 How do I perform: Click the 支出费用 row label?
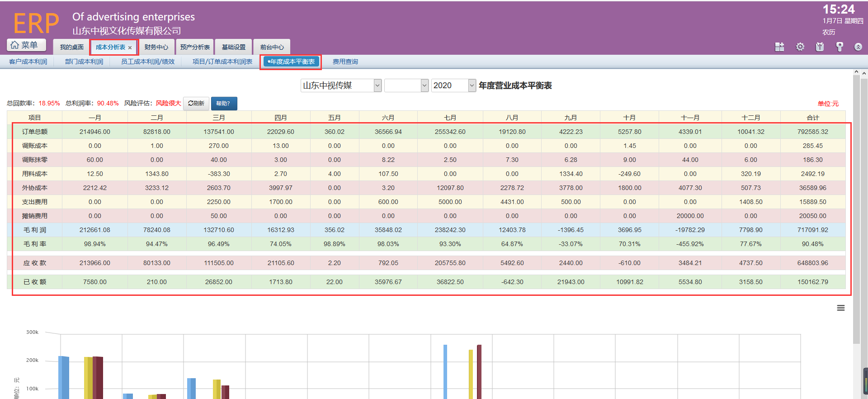click(35, 202)
